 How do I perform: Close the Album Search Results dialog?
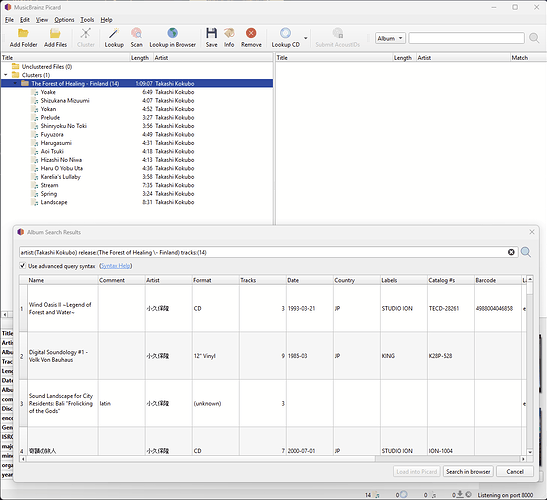point(532,232)
